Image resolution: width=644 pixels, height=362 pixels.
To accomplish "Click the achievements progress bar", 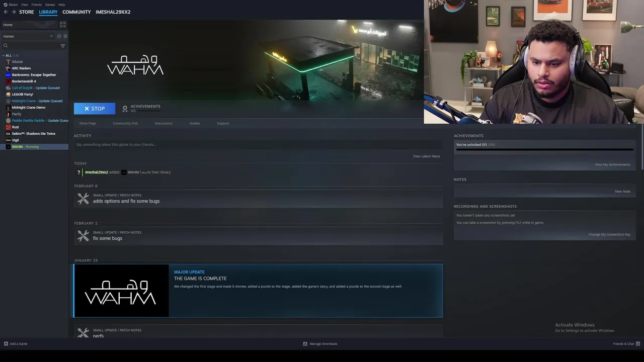I will click(544, 149).
